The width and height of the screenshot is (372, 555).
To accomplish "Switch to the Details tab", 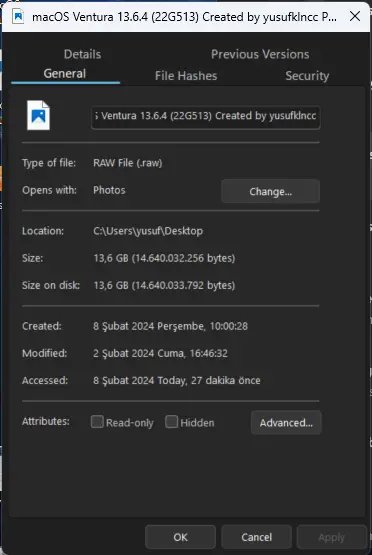I will pyautogui.click(x=82, y=54).
